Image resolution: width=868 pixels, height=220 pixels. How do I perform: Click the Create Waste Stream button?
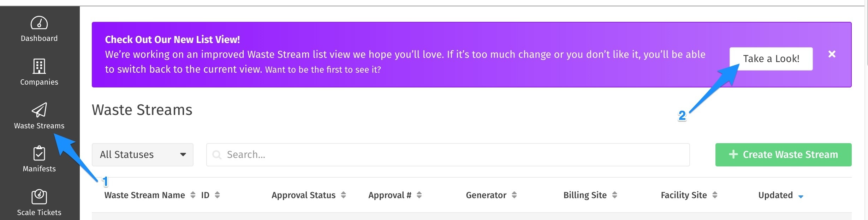pos(784,155)
